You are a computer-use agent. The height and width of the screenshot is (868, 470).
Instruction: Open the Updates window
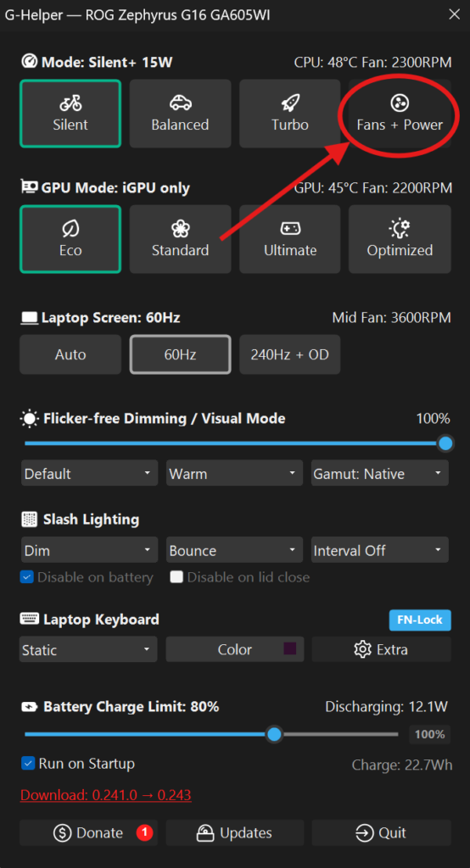(x=234, y=832)
